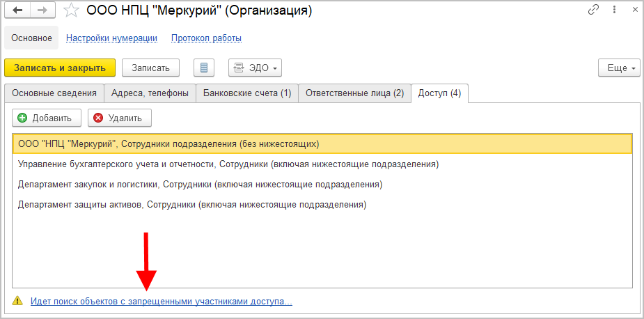The width and height of the screenshot is (644, 319).
Task: Click the back navigation arrow
Action: [17, 10]
